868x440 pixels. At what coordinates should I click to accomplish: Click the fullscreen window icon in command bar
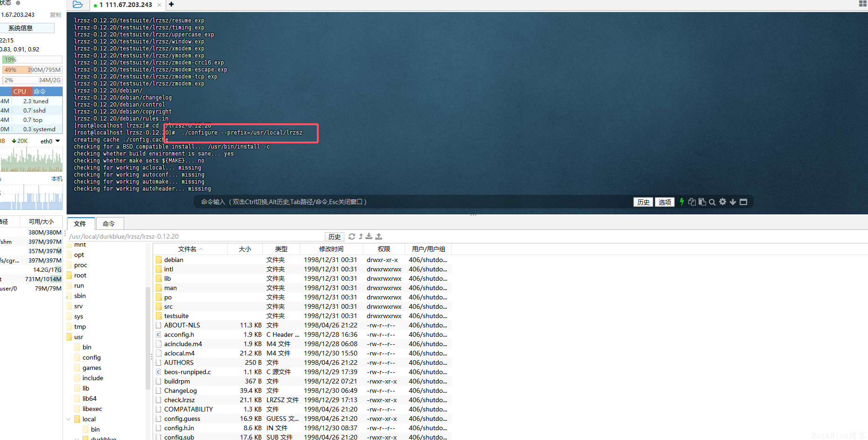[x=743, y=202]
